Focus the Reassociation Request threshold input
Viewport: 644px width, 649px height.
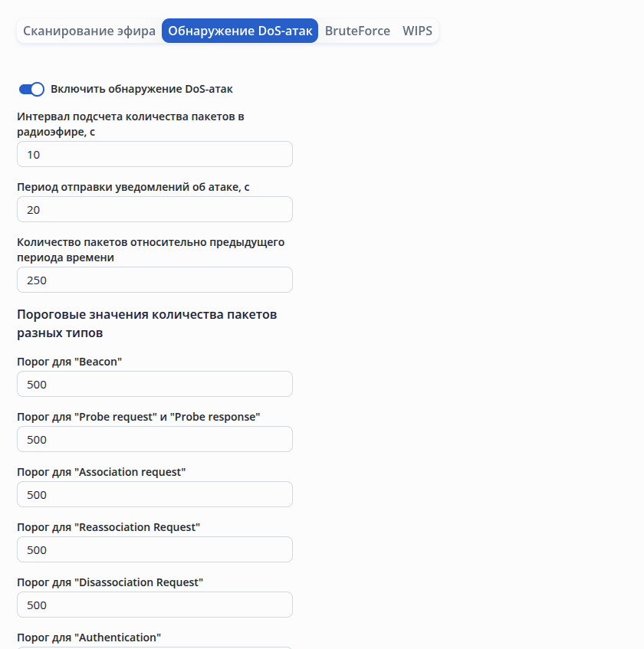coord(154,549)
